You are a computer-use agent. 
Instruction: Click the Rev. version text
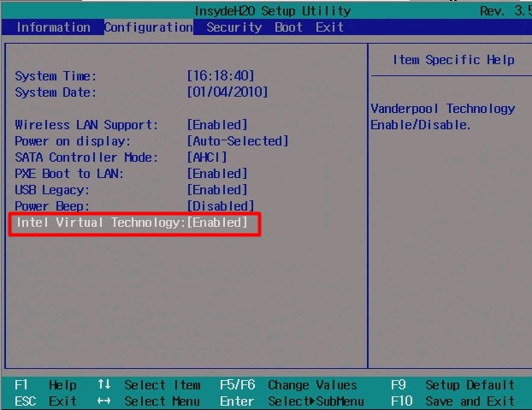(x=505, y=11)
